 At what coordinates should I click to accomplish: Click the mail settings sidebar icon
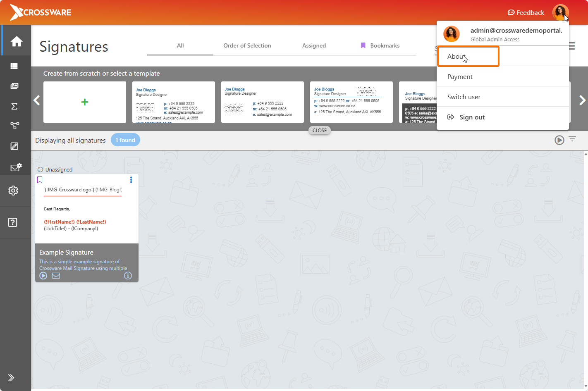pyautogui.click(x=16, y=167)
